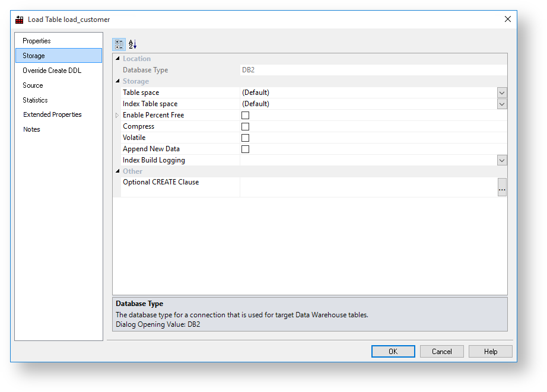This screenshot has width=547, height=392.
Task: Click the Optional CREATE Clause text field
Action: coord(369,187)
